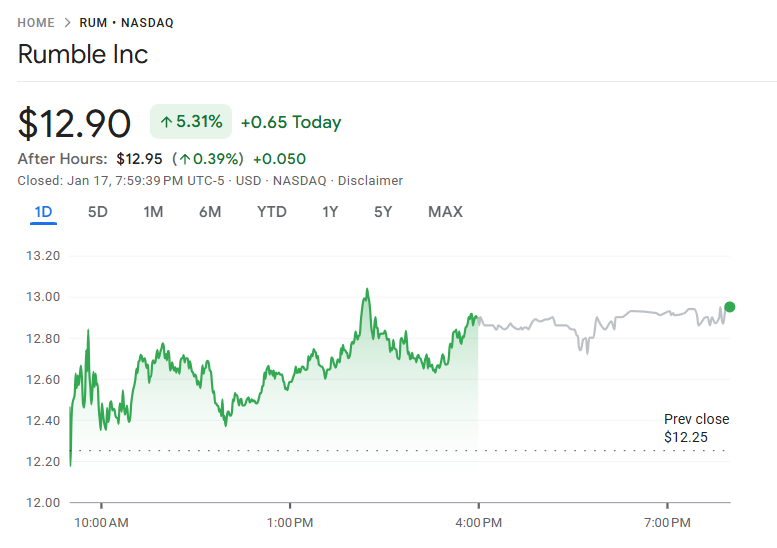Screen dimensions: 777x548
Task: Click the after hours up arrow icon
Action: (x=185, y=159)
